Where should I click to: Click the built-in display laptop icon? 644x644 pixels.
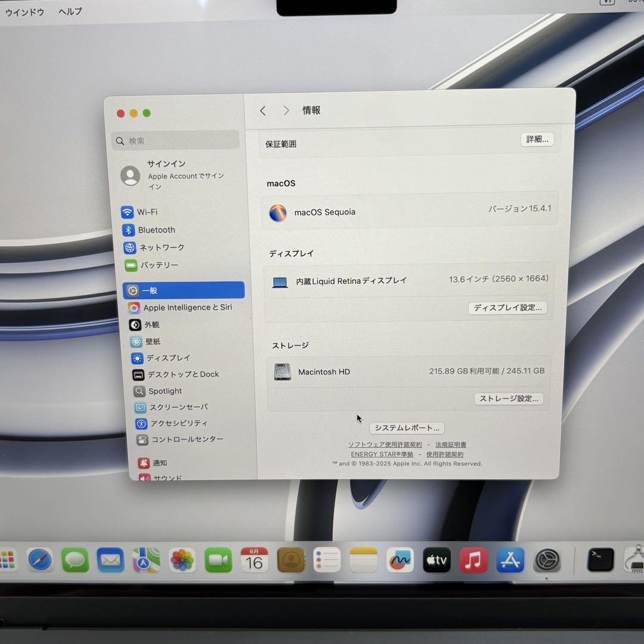pyautogui.click(x=280, y=282)
